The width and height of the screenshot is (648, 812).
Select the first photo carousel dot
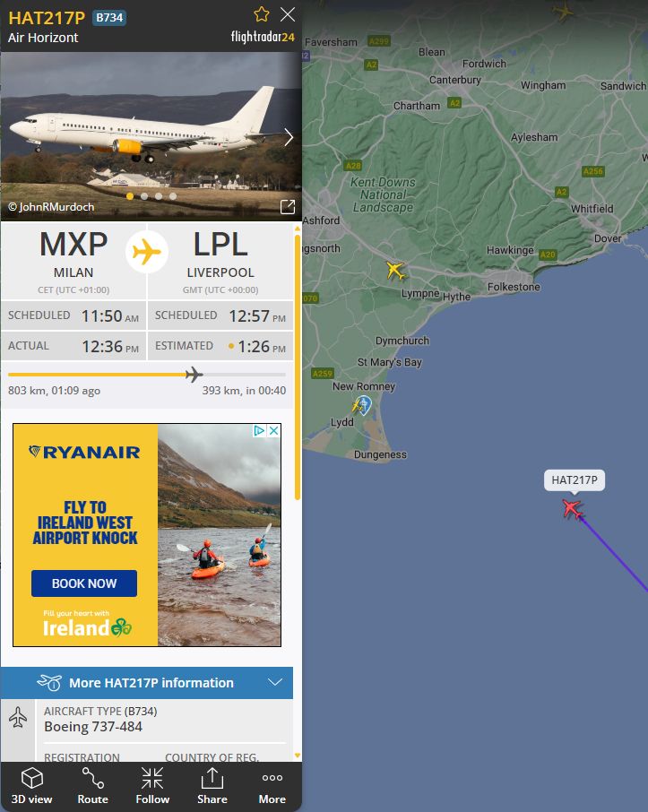pyautogui.click(x=130, y=196)
